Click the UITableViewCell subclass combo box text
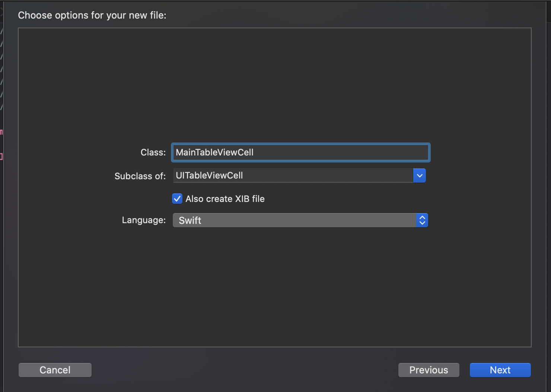 209,176
